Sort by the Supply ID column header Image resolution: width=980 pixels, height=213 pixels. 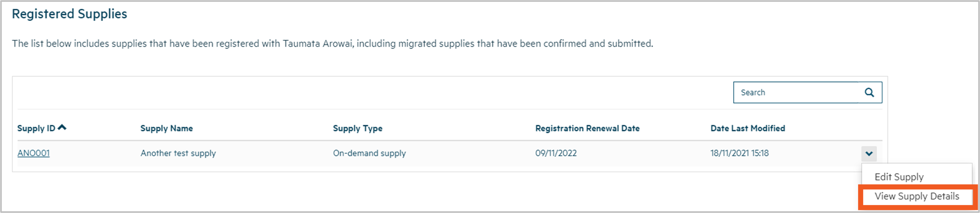[36, 128]
